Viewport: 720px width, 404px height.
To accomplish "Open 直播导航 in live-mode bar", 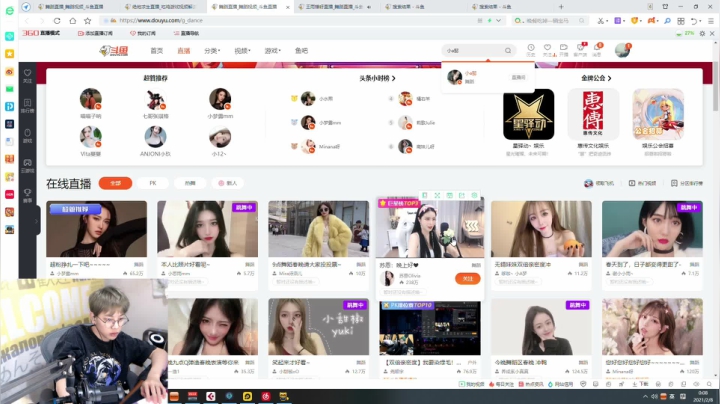I will click(186, 34).
